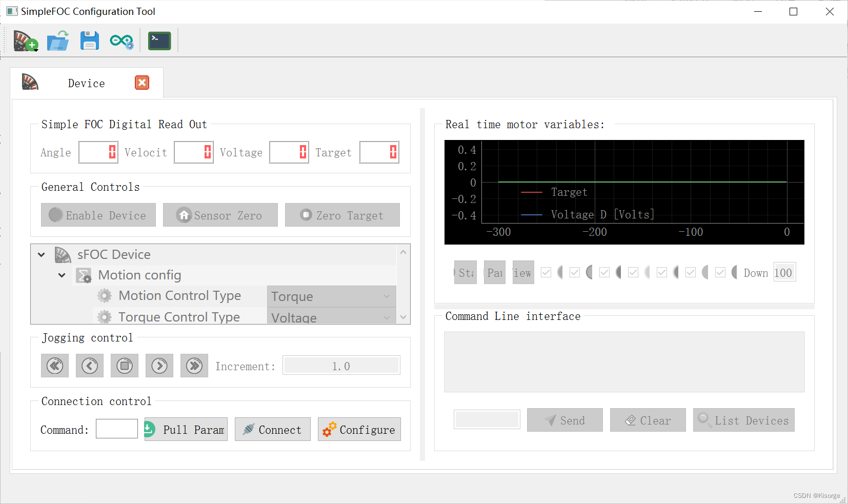The width and height of the screenshot is (848, 504).
Task: Open a saved configuration file
Action: pyautogui.click(x=57, y=41)
